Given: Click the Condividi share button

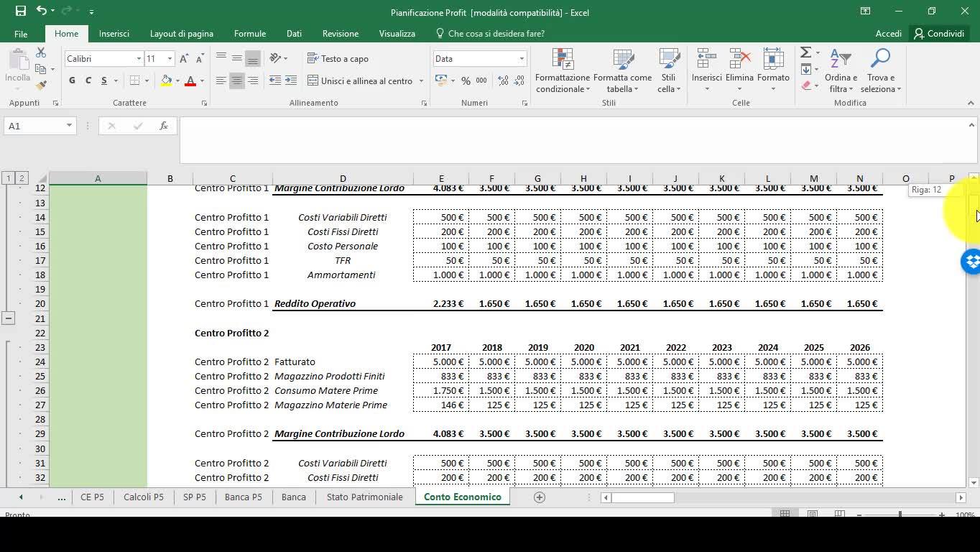Looking at the screenshot, I should pyautogui.click(x=940, y=34).
